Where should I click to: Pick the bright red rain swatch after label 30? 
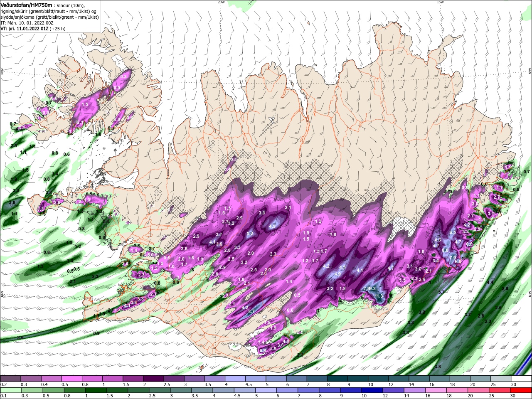tap(521, 390)
